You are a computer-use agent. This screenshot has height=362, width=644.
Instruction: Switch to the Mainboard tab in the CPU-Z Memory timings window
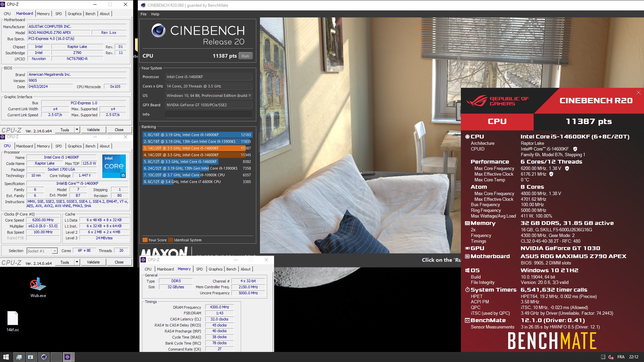[x=165, y=269]
